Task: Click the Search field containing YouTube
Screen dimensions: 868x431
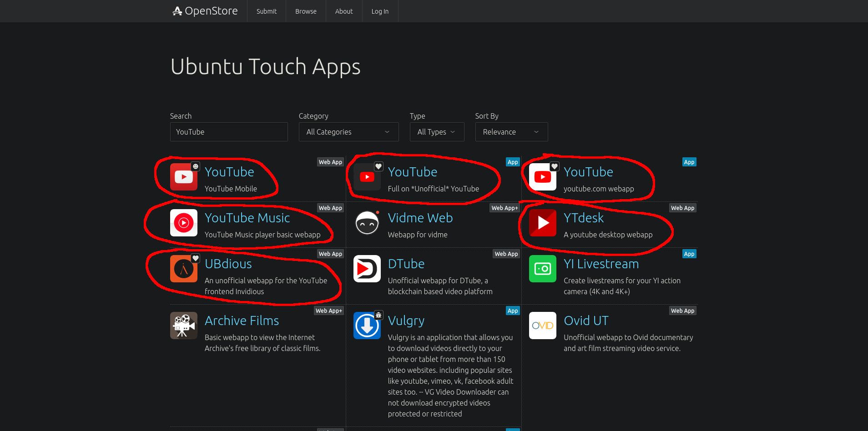Action: tap(229, 132)
